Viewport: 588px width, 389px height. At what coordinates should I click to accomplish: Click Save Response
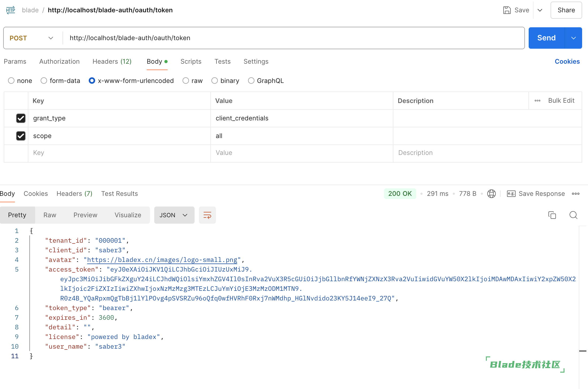[542, 194]
